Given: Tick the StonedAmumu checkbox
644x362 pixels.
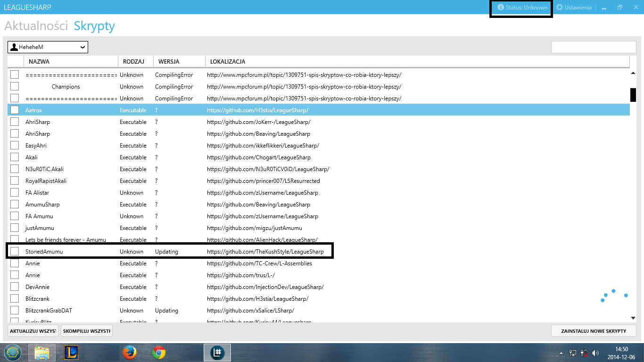Looking at the screenshot, I should coord(15,251).
